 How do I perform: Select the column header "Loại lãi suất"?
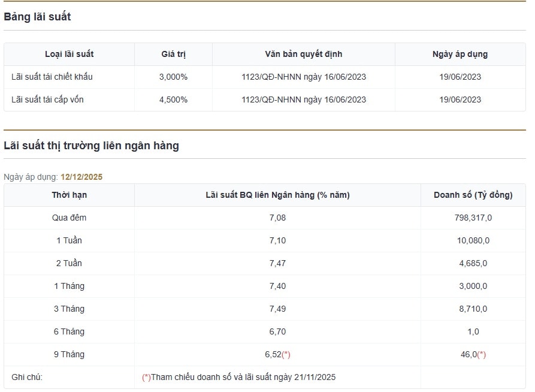[69, 54]
